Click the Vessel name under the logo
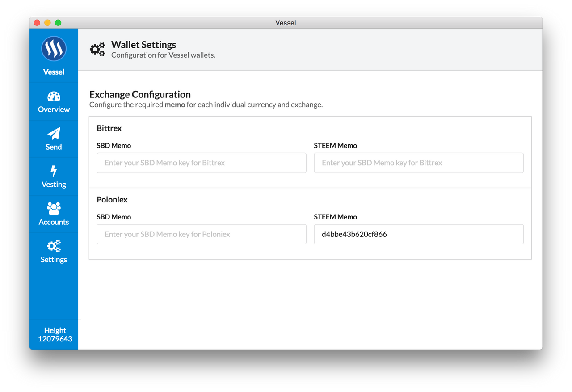Image resolution: width=572 pixels, height=392 pixels. (x=54, y=72)
